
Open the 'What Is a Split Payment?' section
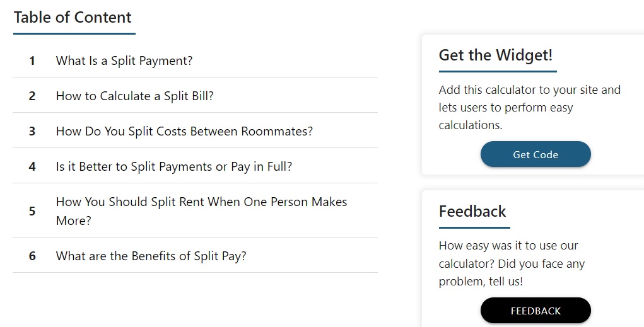(124, 60)
